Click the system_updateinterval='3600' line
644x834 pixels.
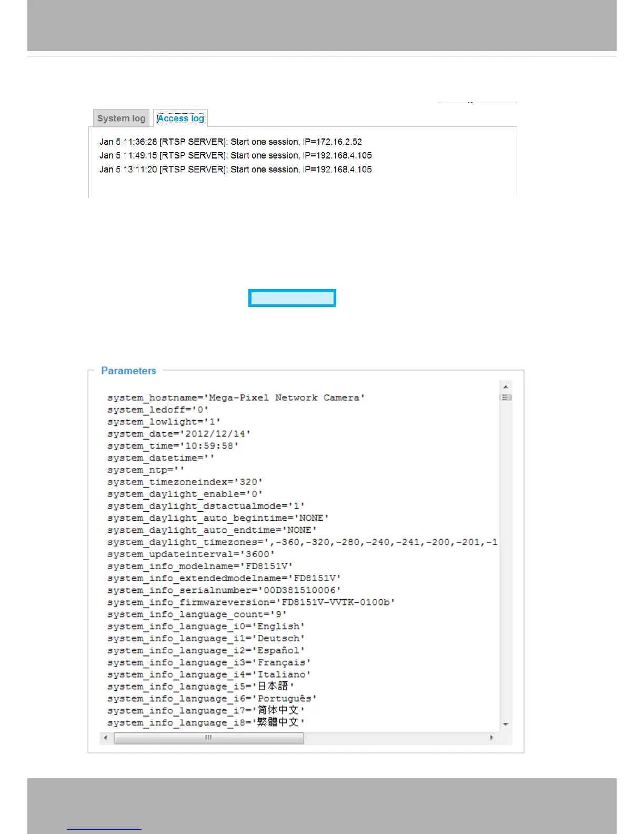[191, 554]
